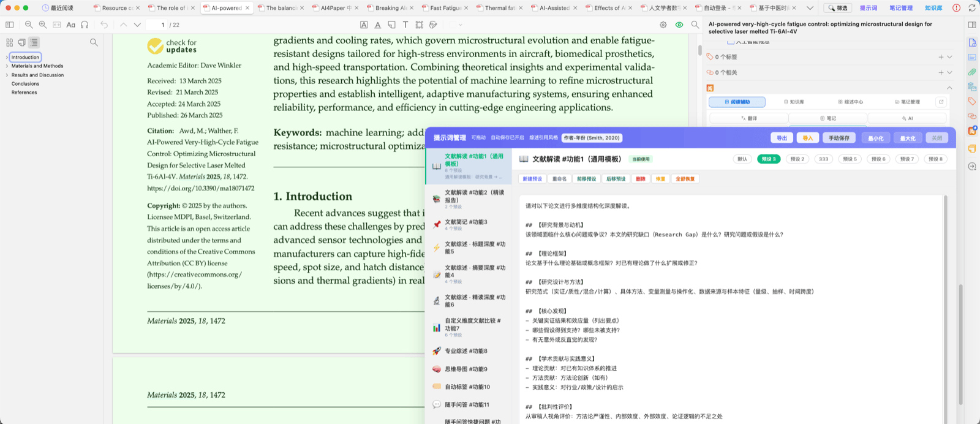Toggle the left sidebar panel icon
Screen dimensions: 980x424
[x=10, y=25]
